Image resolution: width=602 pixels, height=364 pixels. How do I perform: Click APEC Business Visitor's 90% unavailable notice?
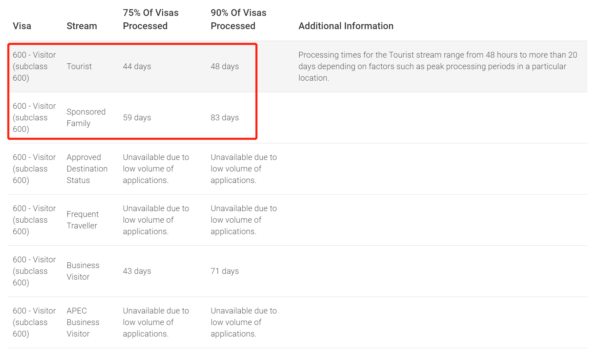pyautogui.click(x=243, y=322)
